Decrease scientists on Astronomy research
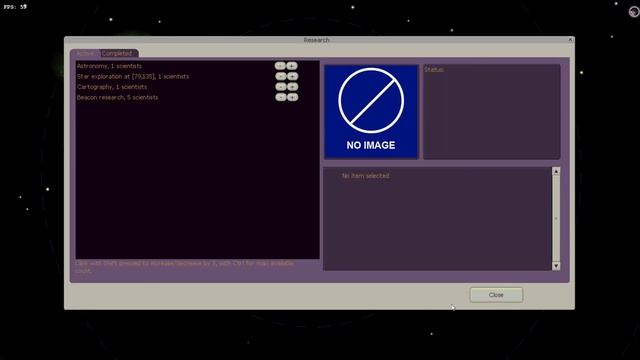This screenshot has height=360, width=640. pos(280,66)
